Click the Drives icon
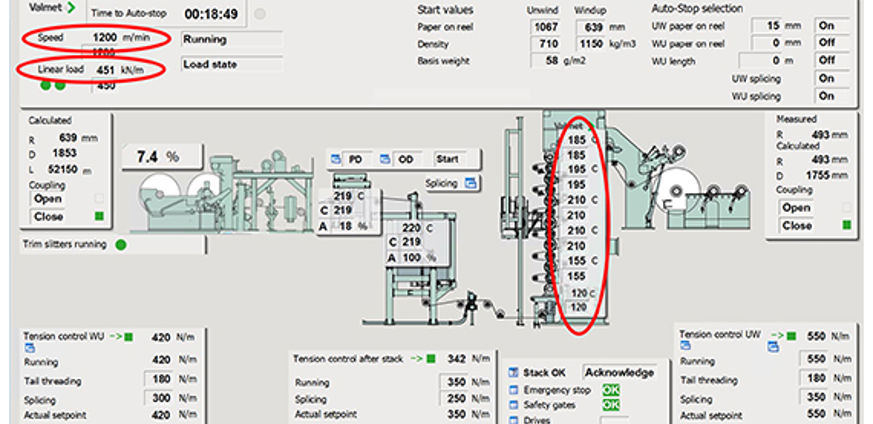Screen dimensions: 873x424 (513, 420)
